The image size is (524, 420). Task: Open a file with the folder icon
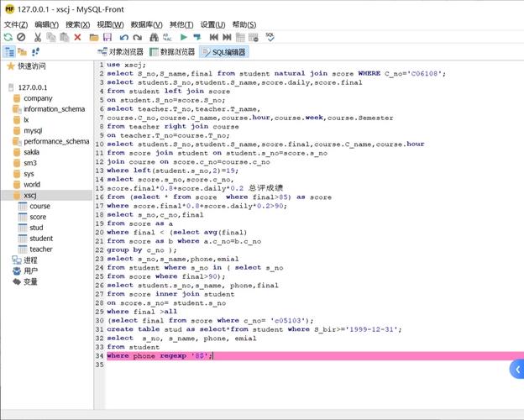coord(94,37)
